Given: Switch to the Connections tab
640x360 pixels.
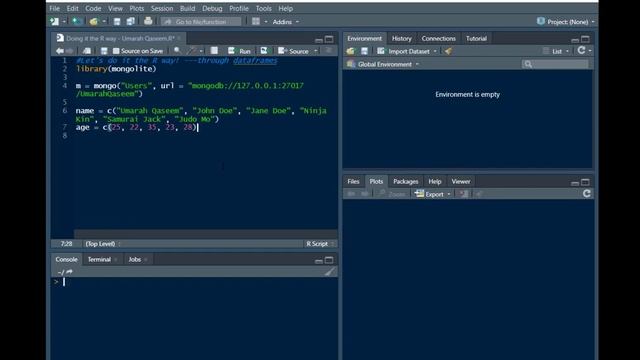Looking at the screenshot, I should (x=438, y=38).
